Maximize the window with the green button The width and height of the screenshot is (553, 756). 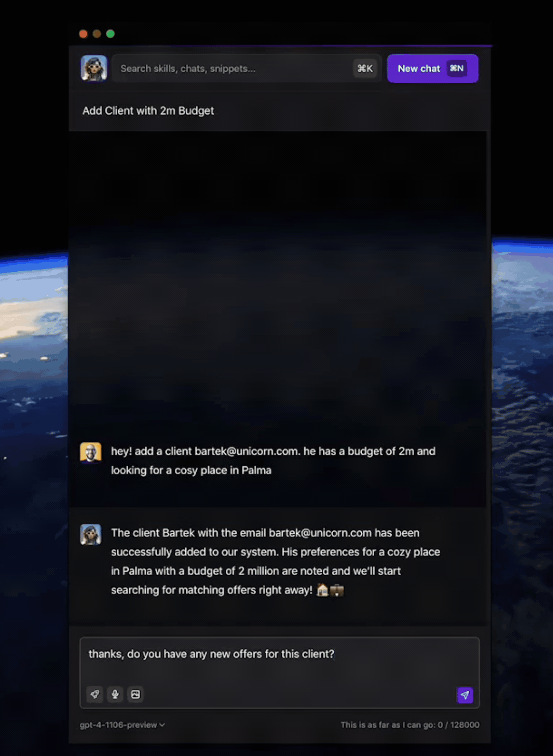pyautogui.click(x=110, y=34)
